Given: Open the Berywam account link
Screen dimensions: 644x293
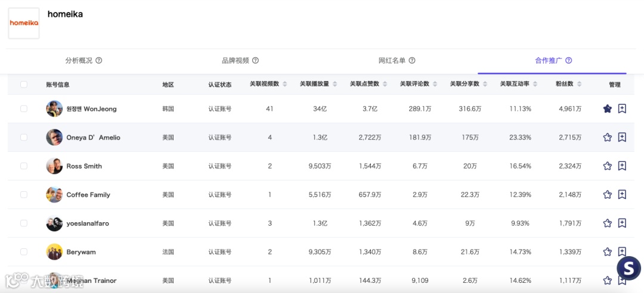Looking at the screenshot, I should [x=81, y=252].
